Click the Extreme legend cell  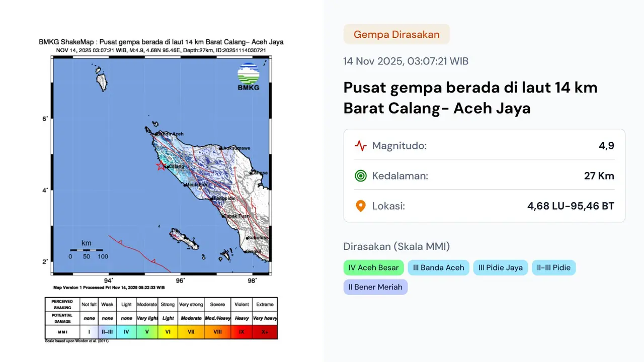(265, 304)
